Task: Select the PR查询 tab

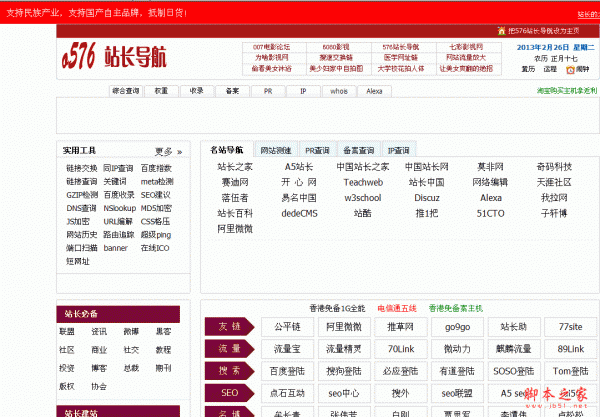Action: (317, 150)
